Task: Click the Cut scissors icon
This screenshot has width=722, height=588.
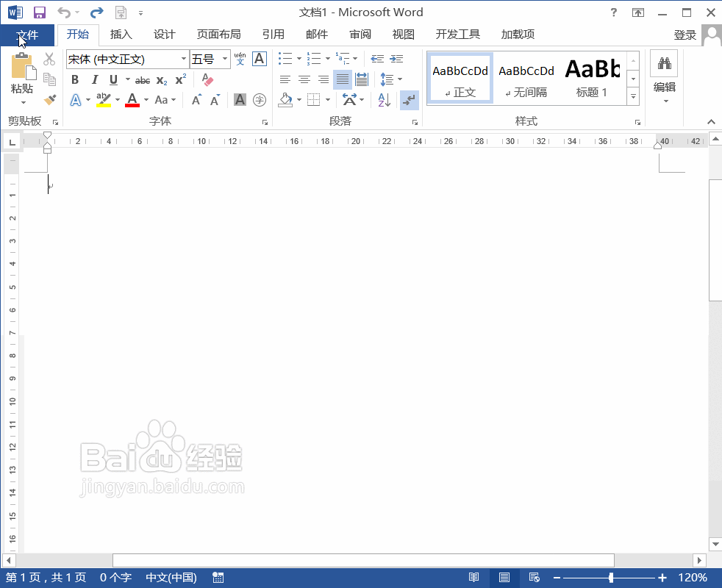Action: click(x=49, y=59)
